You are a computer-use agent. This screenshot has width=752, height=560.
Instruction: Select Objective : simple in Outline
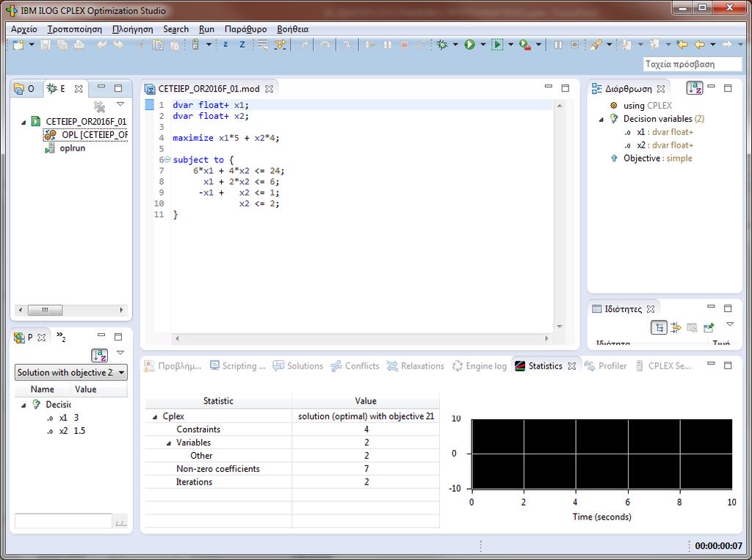pos(651,159)
